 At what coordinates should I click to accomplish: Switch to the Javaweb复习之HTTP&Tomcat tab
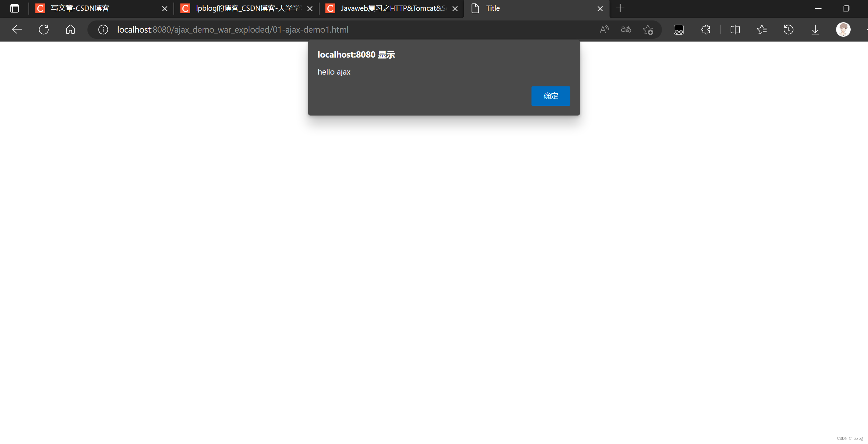[x=391, y=8]
